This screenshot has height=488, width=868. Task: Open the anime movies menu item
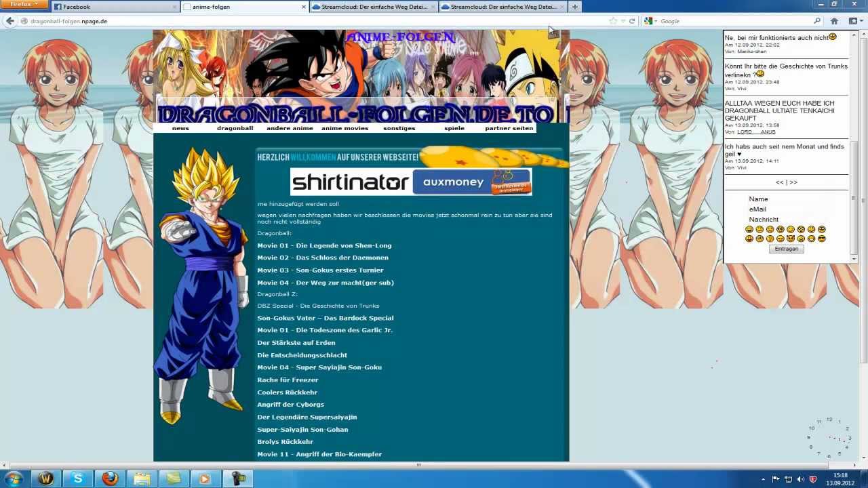(344, 128)
